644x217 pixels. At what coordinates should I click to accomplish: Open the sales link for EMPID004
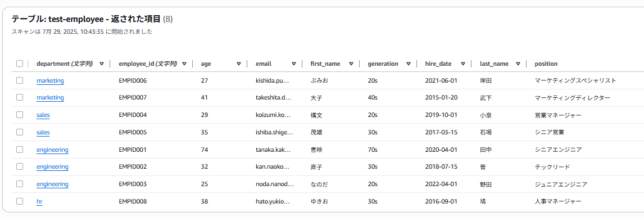pyautogui.click(x=43, y=115)
